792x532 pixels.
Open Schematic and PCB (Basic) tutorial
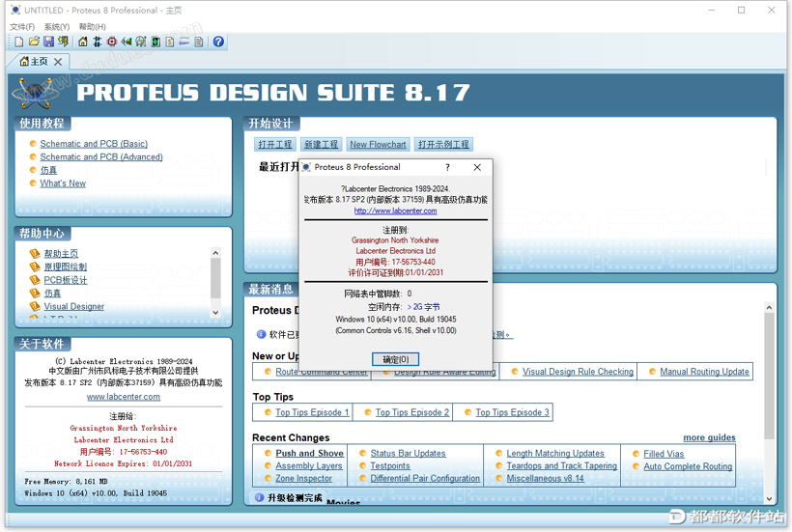coord(94,144)
